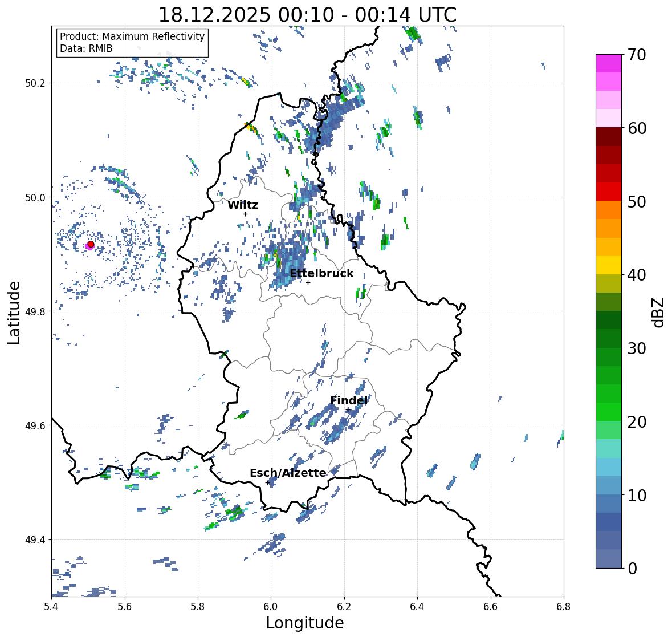The image size is (672, 637).
Task: Click the 6.2 longitude tick label
Action: [344, 607]
